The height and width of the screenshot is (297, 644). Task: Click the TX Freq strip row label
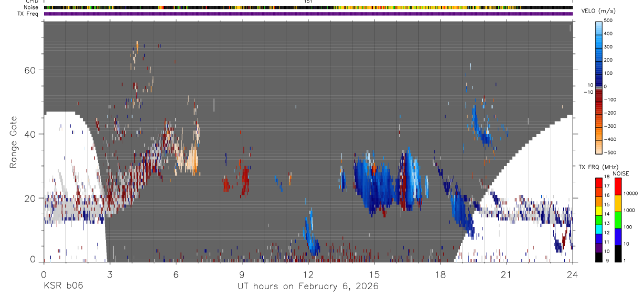29,14
